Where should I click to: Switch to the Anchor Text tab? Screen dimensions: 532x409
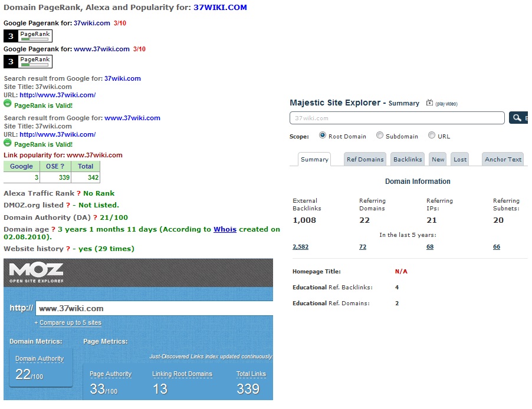503,159
